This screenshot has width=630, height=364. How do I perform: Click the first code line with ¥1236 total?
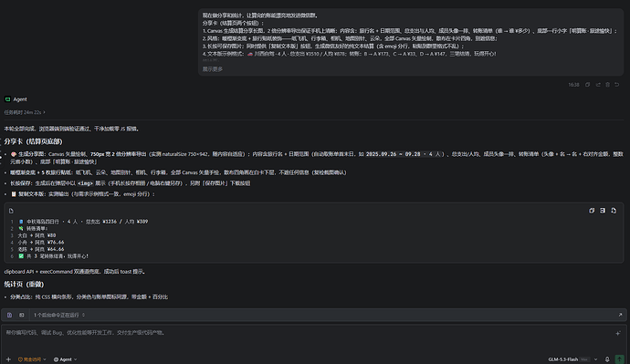tap(83, 221)
